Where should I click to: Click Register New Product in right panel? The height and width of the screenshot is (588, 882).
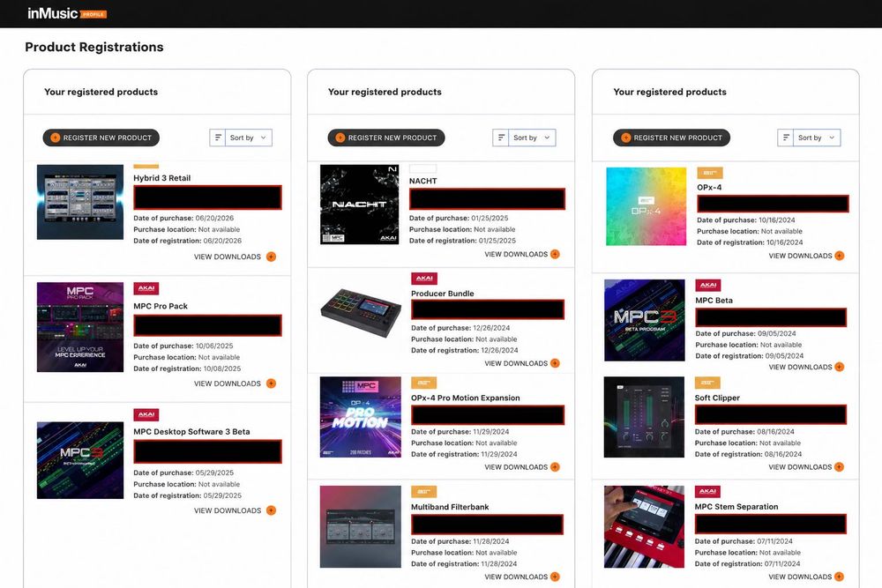click(x=671, y=138)
